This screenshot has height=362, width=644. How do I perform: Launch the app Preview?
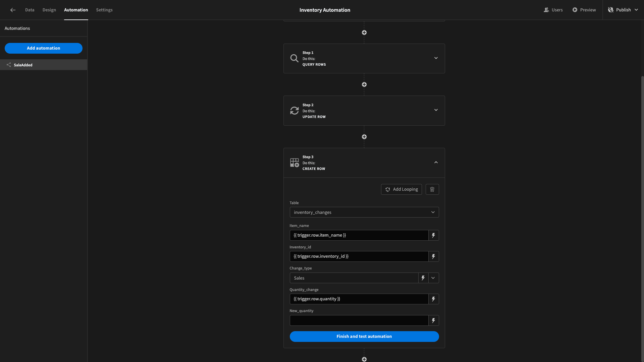click(x=584, y=10)
